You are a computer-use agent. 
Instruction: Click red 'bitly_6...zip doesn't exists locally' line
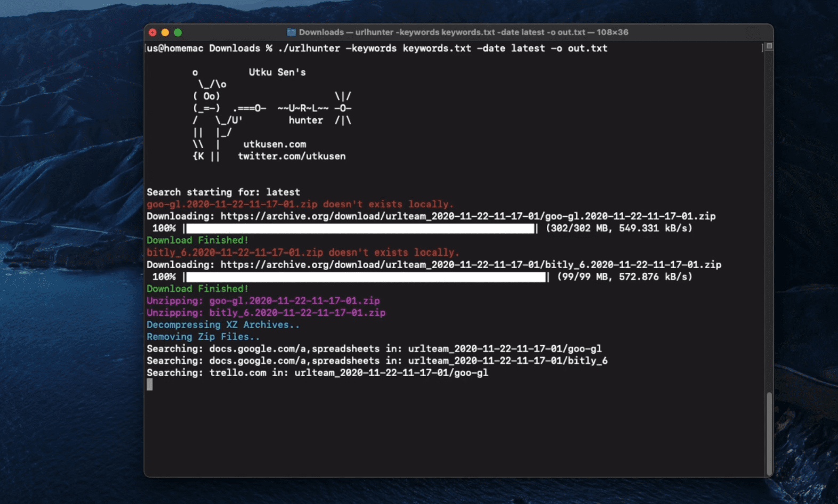pos(303,253)
